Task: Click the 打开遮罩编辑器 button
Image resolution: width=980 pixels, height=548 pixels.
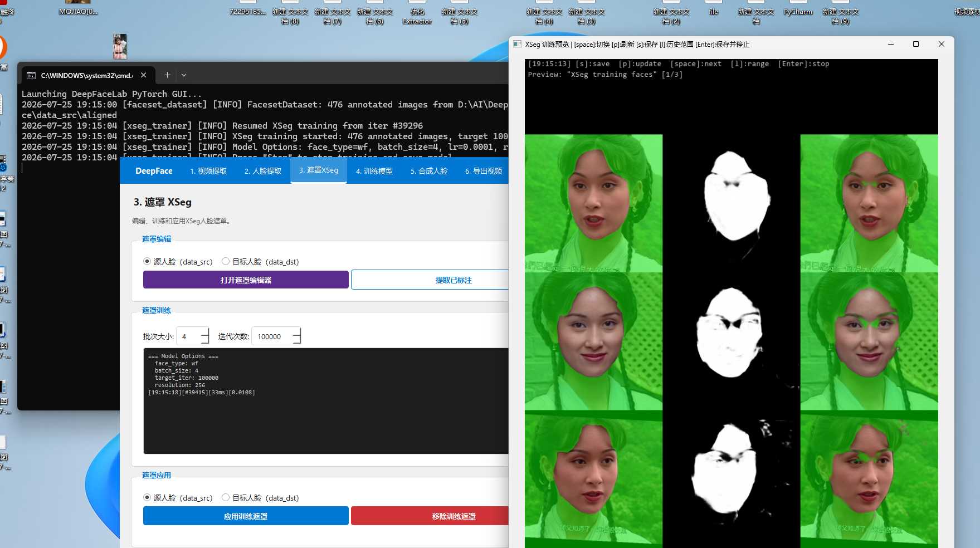Action: pos(246,280)
